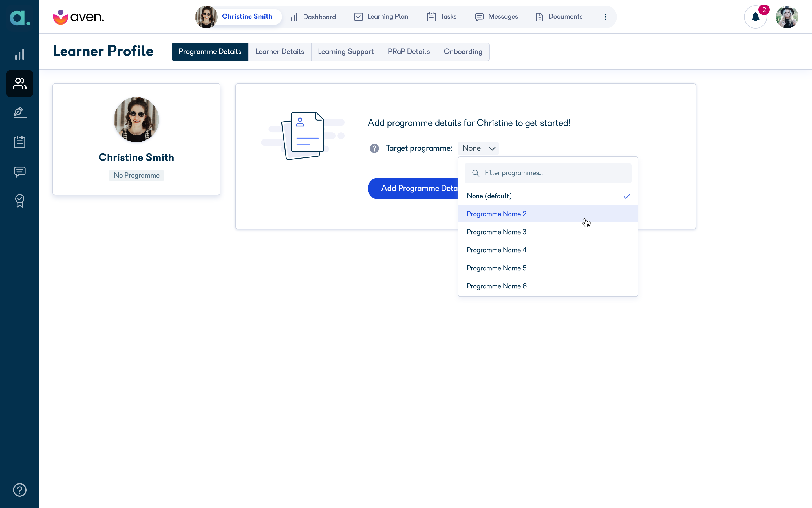Click the Christine Smith learner chip

pos(239,17)
